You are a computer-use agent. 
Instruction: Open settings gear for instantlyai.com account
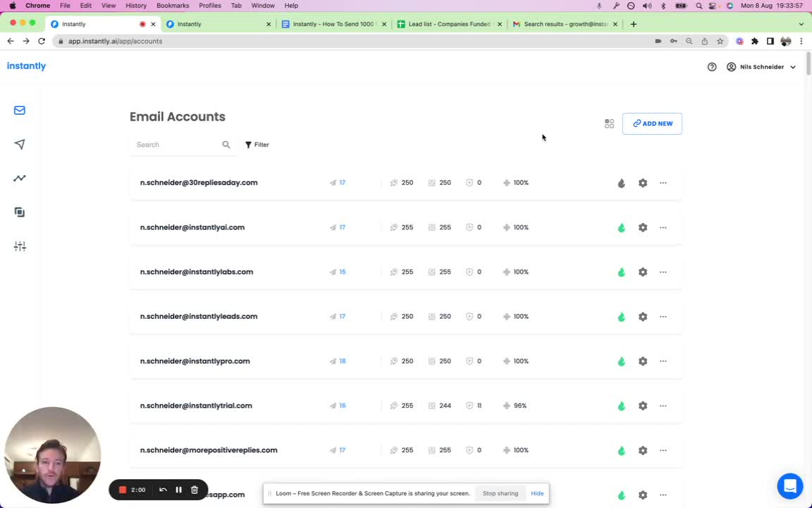pos(643,228)
